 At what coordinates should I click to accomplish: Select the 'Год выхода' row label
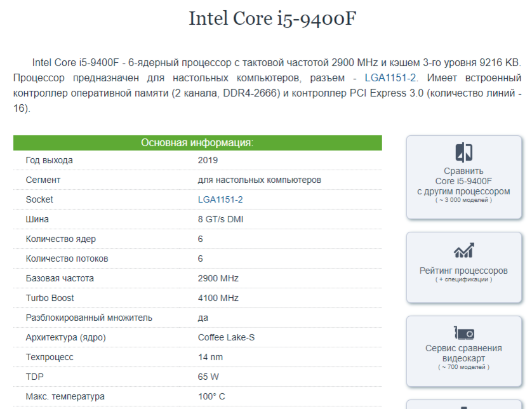(x=49, y=160)
